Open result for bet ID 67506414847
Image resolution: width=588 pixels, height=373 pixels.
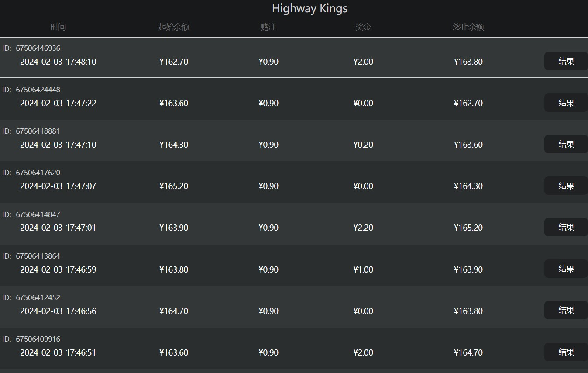coord(566,227)
